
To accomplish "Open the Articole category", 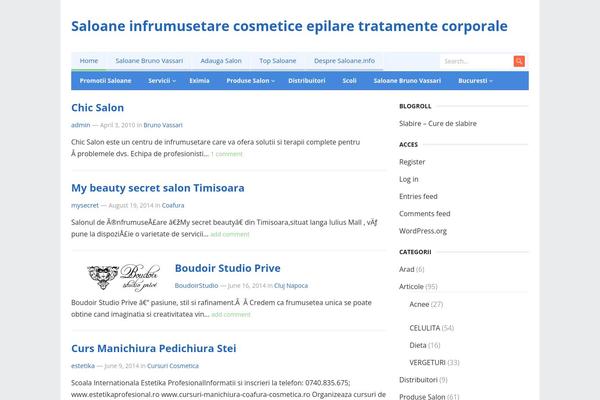I will (411, 287).
